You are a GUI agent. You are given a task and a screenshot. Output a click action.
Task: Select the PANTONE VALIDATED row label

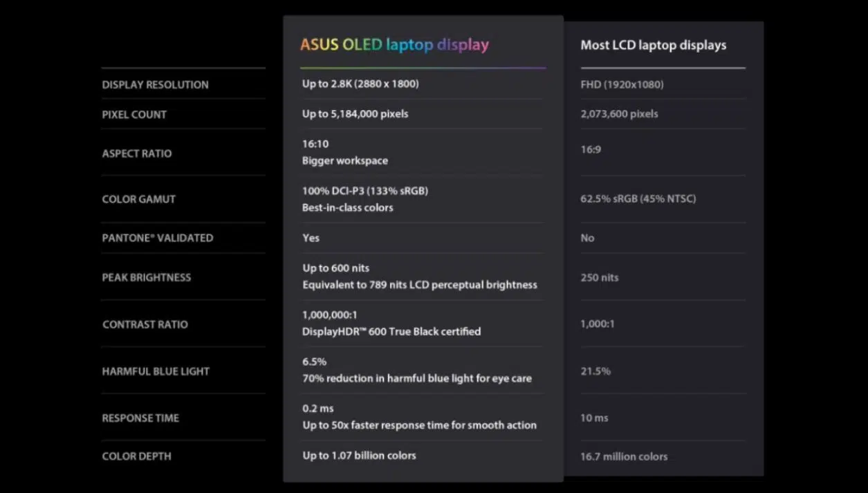click(158, 238)
